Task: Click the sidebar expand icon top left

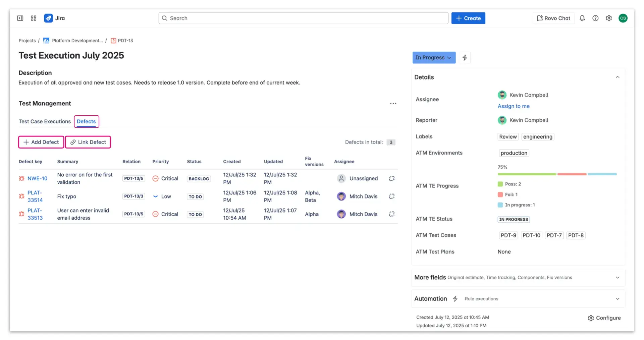Action: (x=20, y=18)
